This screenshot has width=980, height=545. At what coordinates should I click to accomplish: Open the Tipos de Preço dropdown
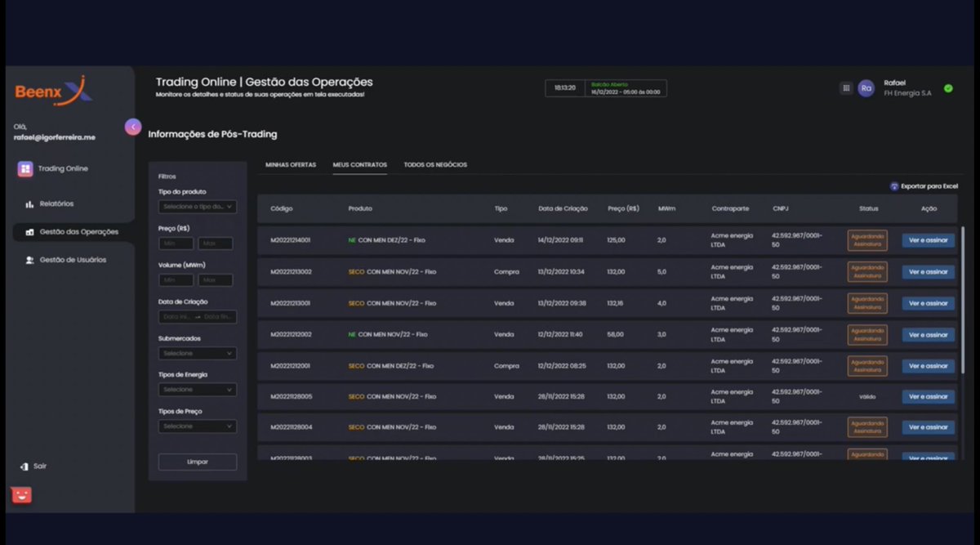tap(197, 426)
